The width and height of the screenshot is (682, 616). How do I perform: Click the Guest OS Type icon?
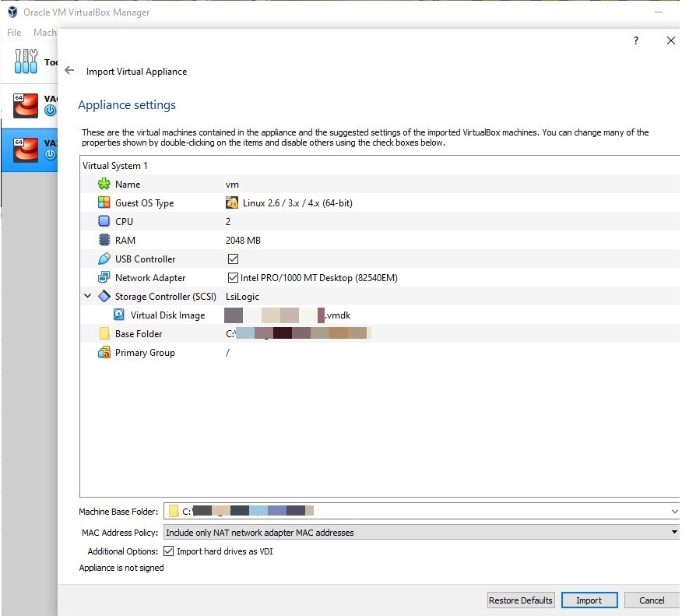[x=104, y=203]
